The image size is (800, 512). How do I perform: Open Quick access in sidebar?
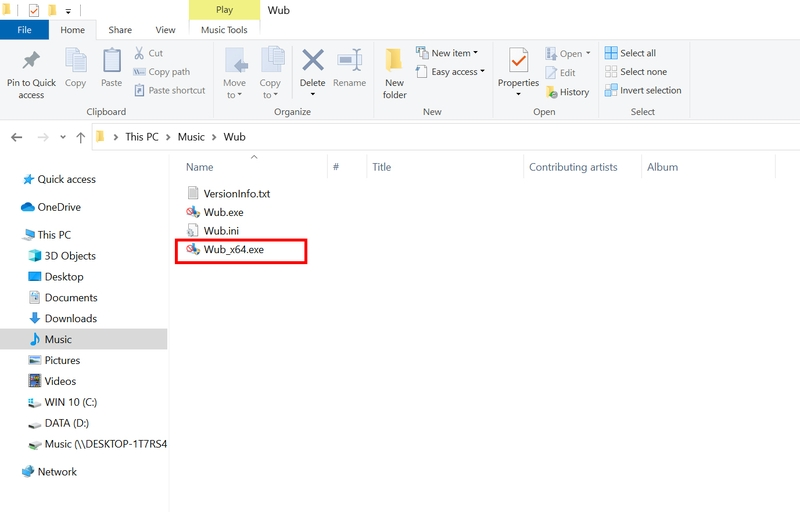(59, 179)
